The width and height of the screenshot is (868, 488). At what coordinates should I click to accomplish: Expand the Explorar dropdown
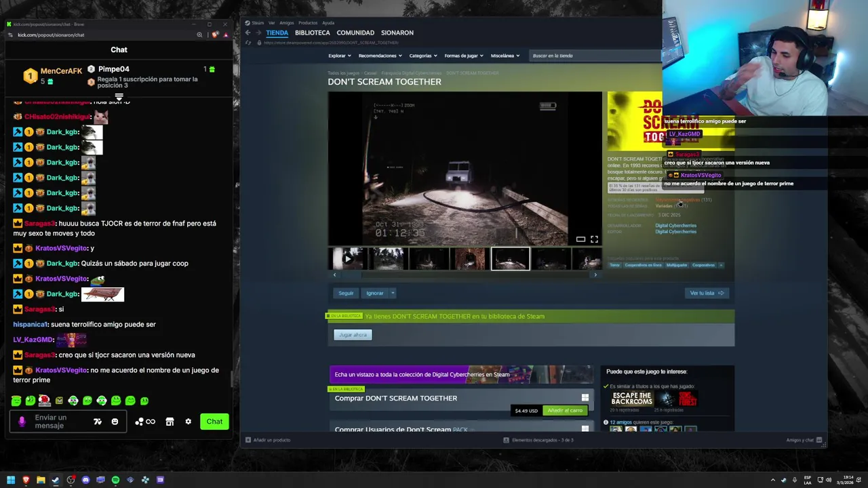(339, 56)
